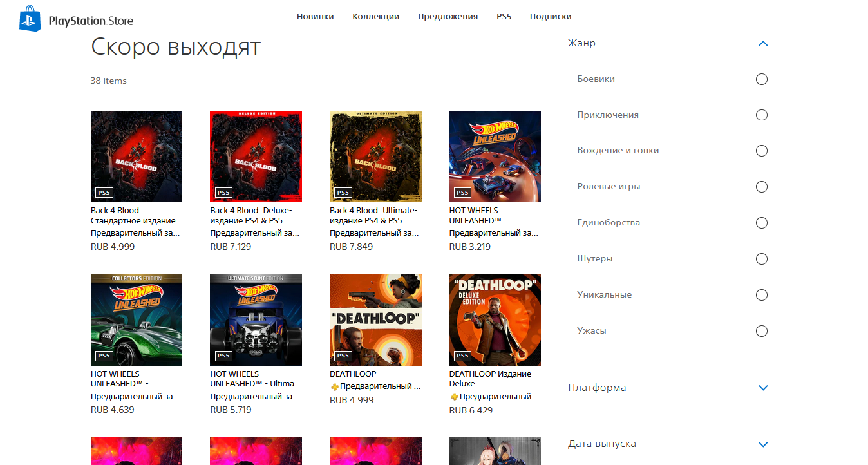Click PS5 badge on DEATHLOOP Deluxe cover
The image size is (868, 465).
point(462,356)
